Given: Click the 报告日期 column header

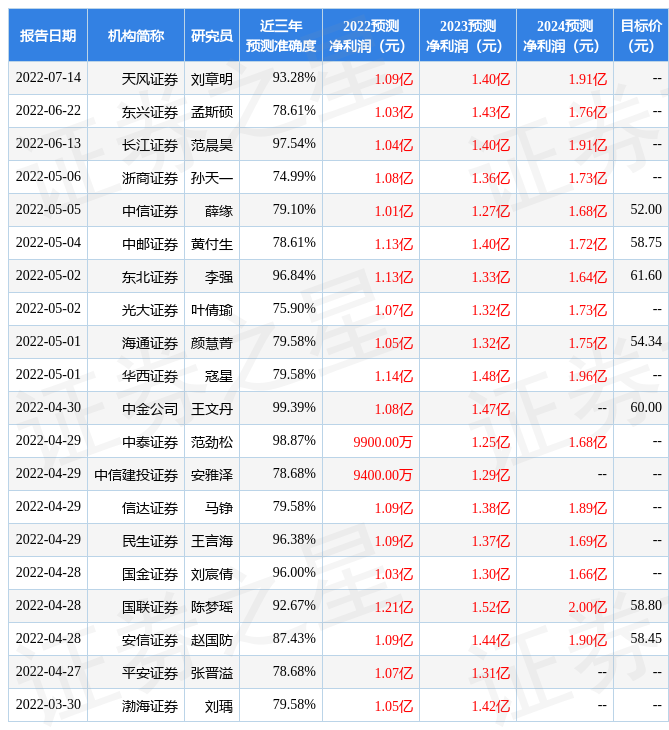Looking at the screenshot, I should pyautogui.click(x=48, y=35).
